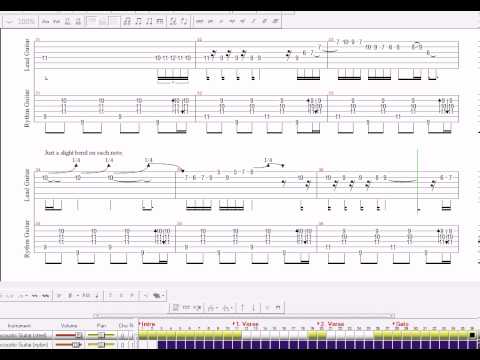
Task: Select the Acoustic Guitar (nylon) track
Action: click(24, 345)
